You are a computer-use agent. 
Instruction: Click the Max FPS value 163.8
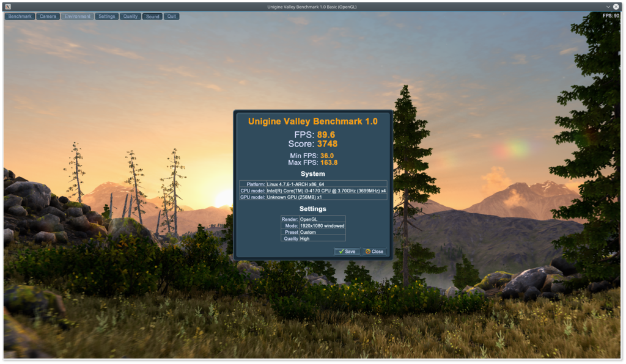[329, 162]
